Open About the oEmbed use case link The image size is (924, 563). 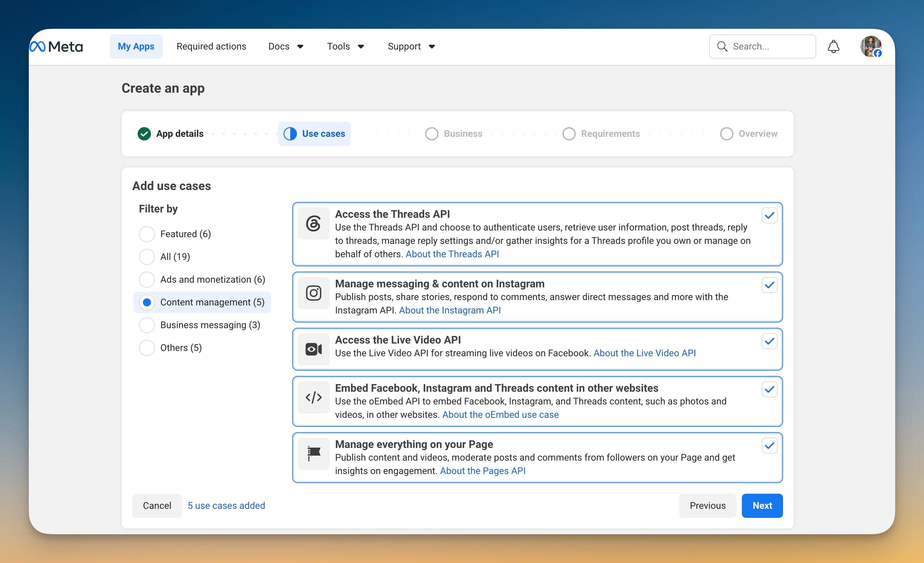pos(500,415)
